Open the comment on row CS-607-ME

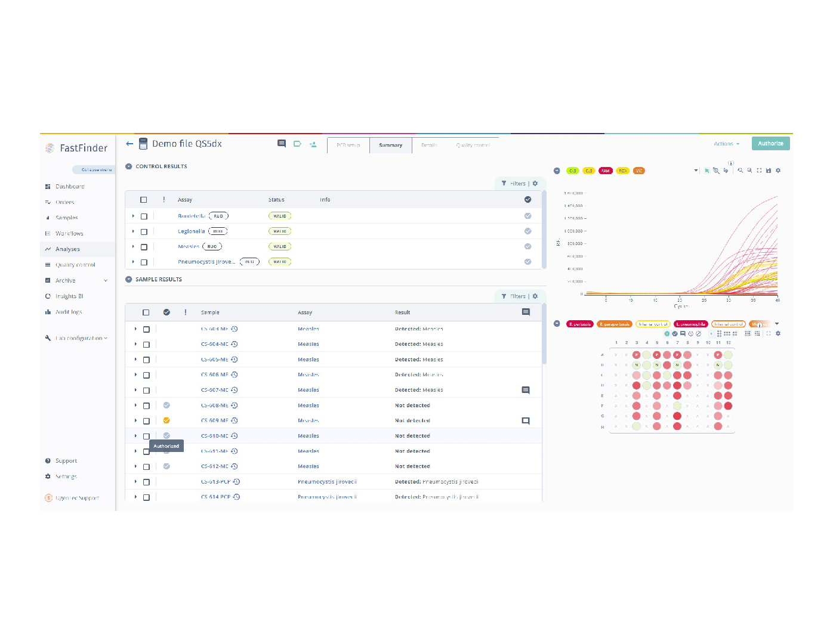coord(526,390)
